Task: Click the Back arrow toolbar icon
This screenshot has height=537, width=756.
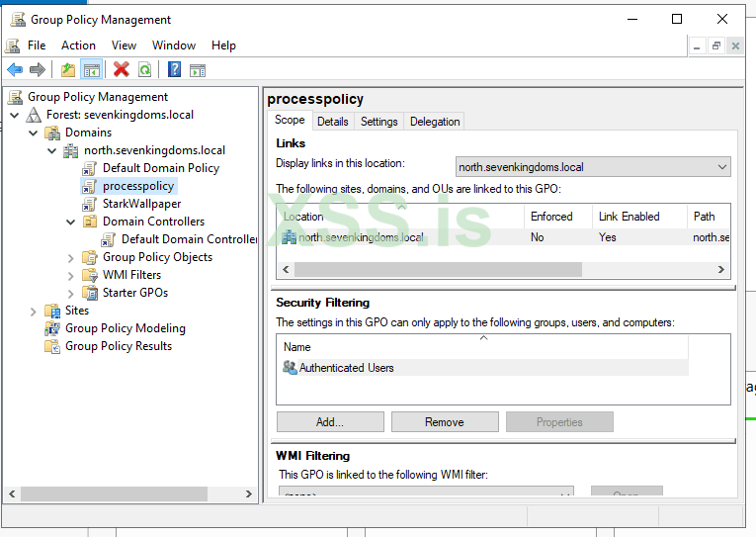Action: tap(15, 69)
